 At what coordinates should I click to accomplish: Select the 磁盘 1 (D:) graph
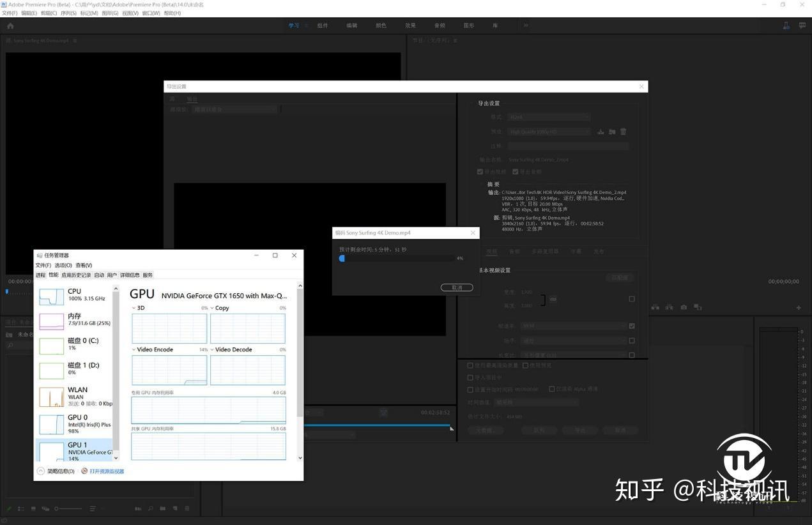click(x=52, y=370)
